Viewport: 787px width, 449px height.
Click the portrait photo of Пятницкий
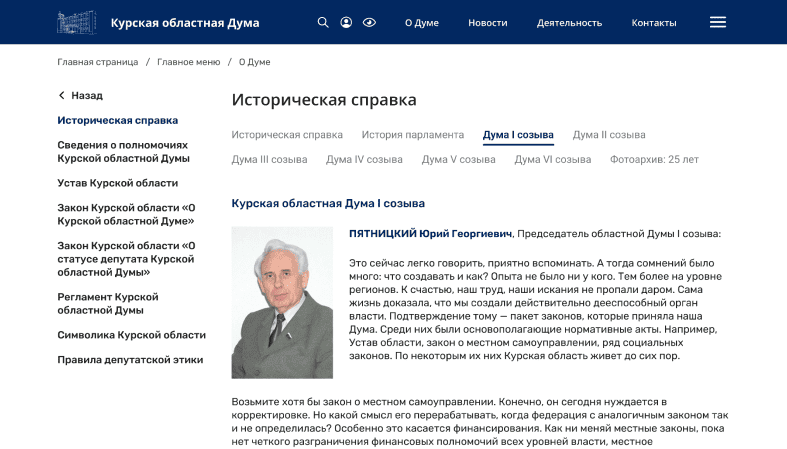click(x=282, y=303)
